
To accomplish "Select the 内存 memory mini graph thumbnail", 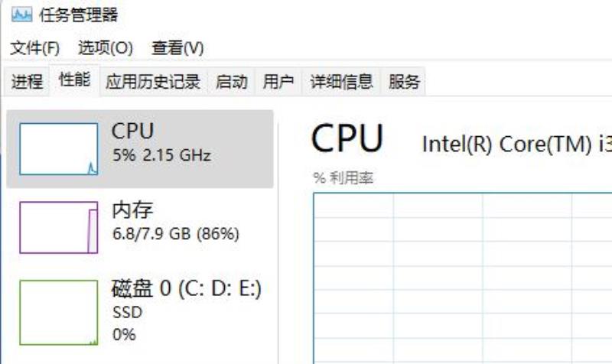I will point(59,227).
